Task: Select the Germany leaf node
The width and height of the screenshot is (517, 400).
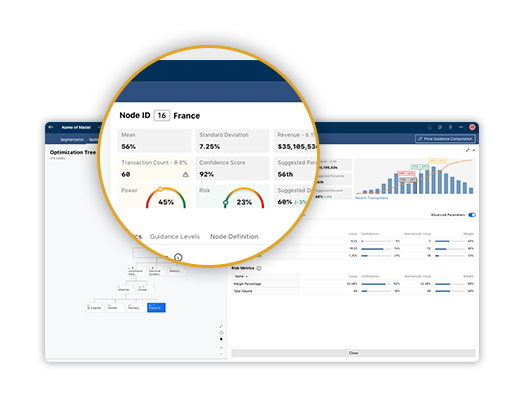Action: (x=135, y=307)
